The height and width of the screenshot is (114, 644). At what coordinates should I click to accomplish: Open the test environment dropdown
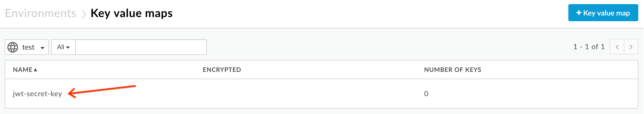pos(27,47)
